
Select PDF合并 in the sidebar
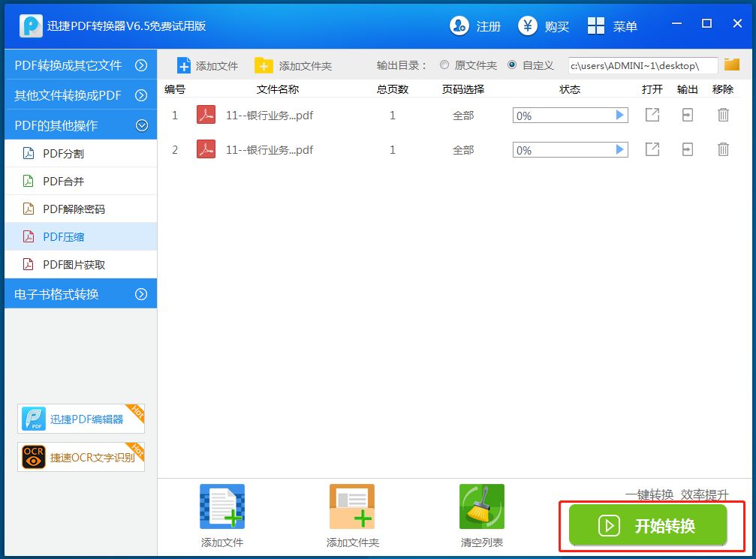[63, 182]
